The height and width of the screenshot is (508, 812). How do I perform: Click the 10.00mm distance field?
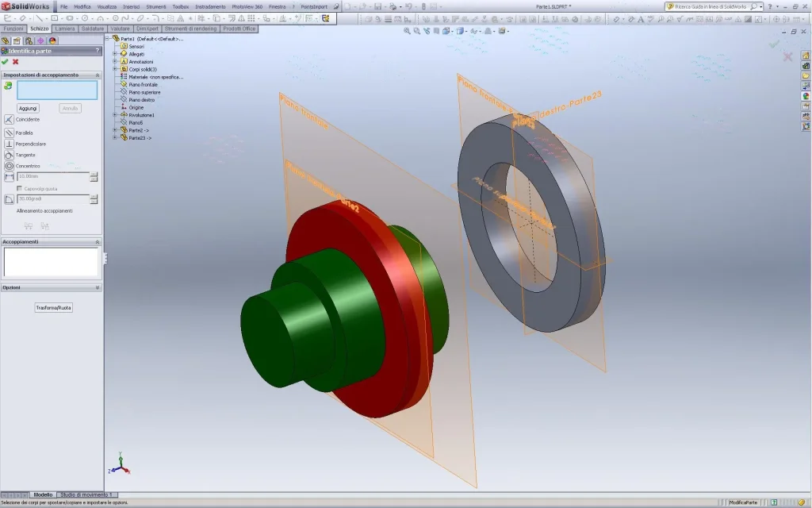click(53, 177)
